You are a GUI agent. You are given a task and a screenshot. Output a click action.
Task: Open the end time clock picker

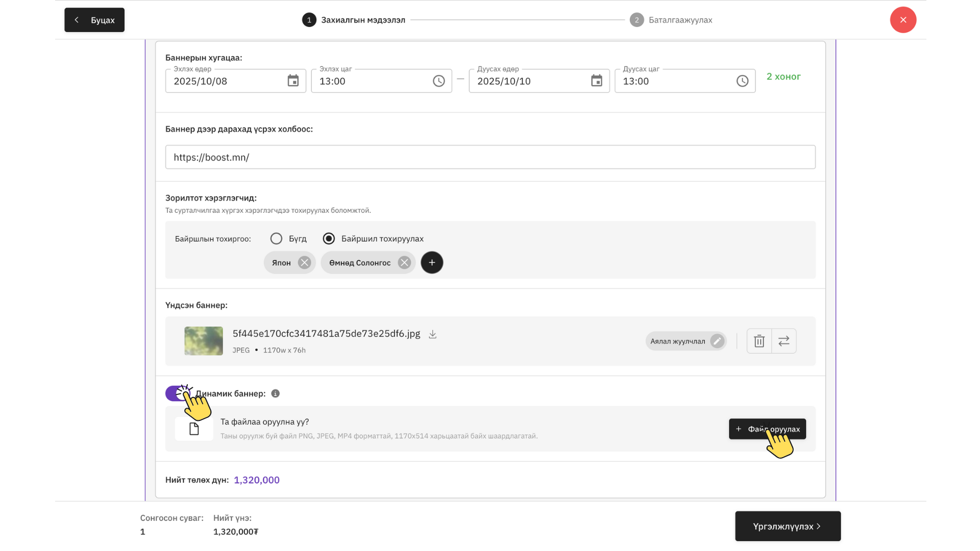pos(742,81)
